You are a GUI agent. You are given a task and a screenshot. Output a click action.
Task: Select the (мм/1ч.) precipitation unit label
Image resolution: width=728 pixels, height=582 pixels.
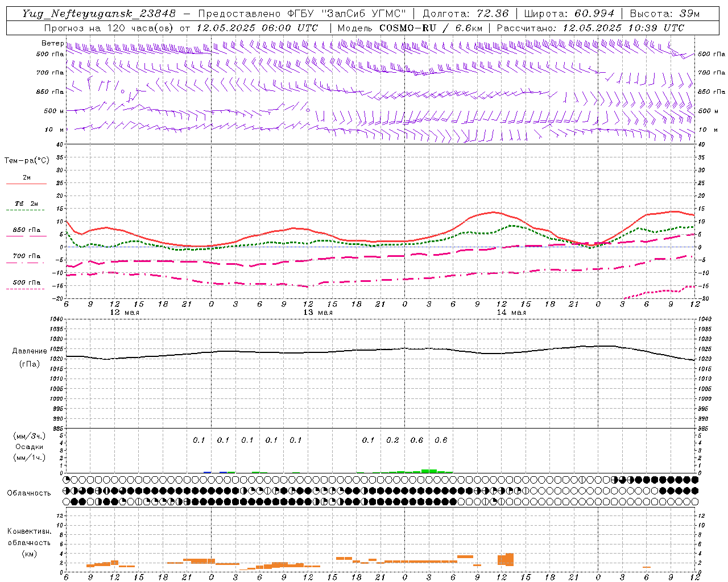(x=30, y=458)
